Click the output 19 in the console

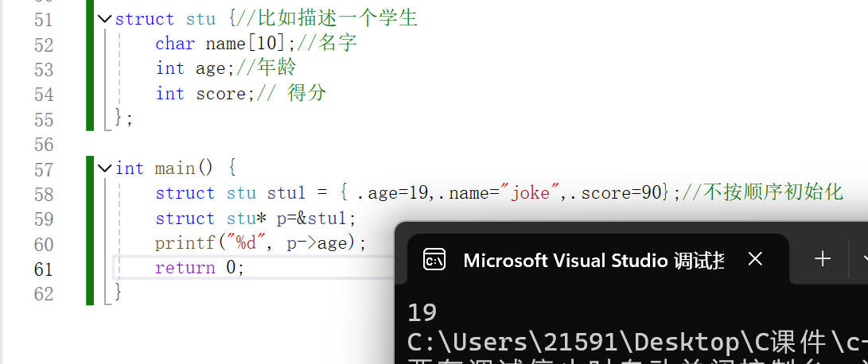click(x=422, y=313)
